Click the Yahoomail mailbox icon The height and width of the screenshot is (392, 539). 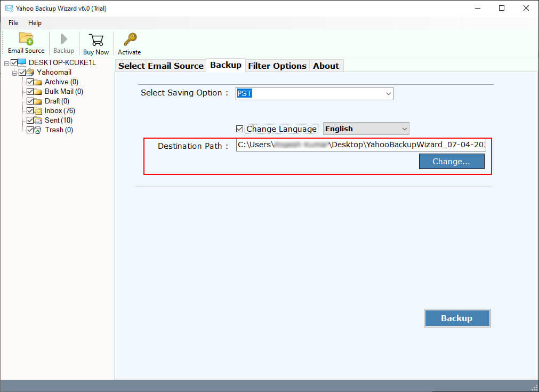pos(30,72)
